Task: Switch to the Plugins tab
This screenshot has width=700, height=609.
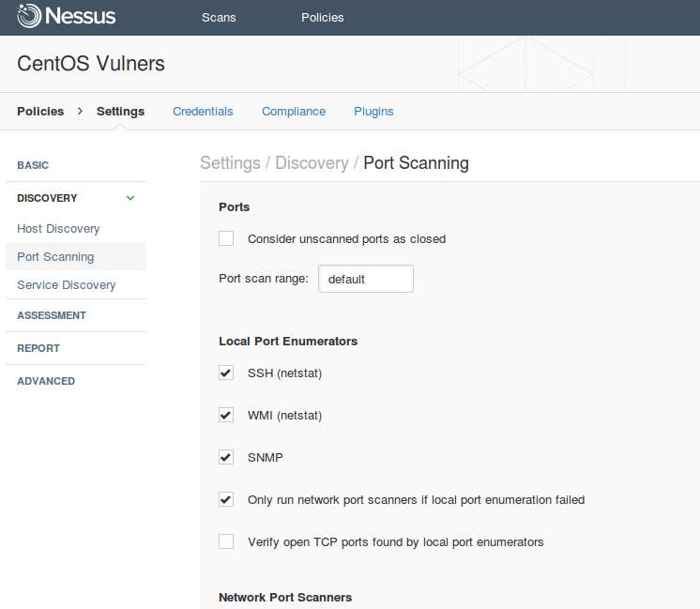Action: [373, 111]
